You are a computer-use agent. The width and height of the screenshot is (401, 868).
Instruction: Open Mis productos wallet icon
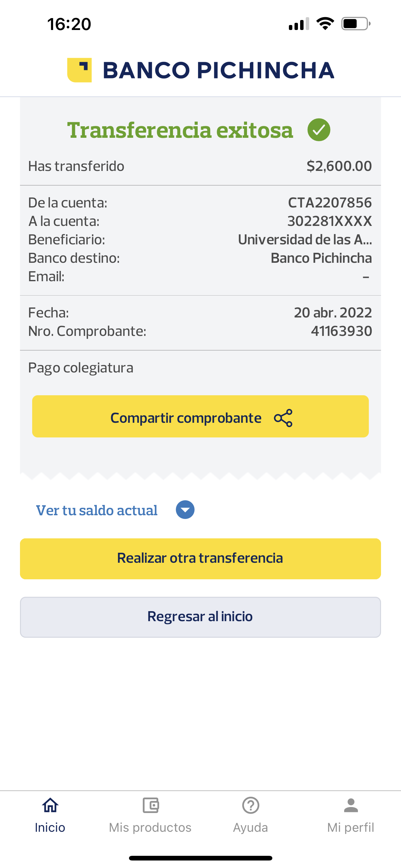click(x=151, y=805)
